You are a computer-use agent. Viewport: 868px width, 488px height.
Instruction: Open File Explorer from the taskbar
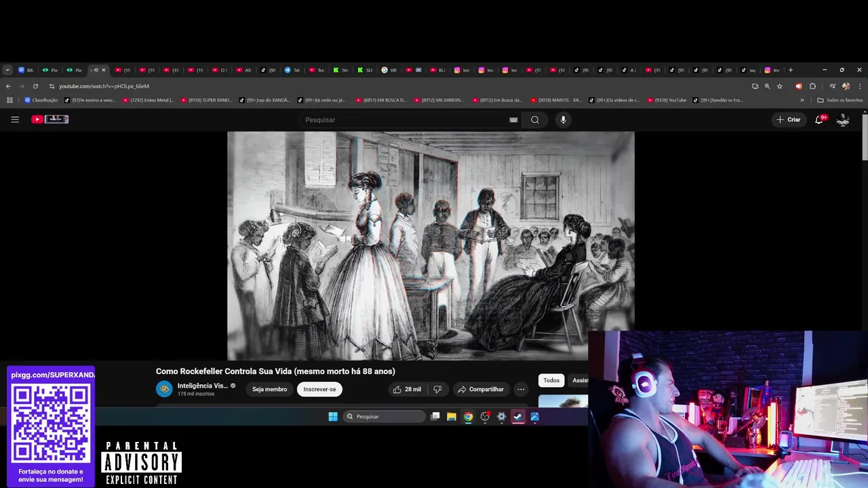pyautogui.click(x=452, y=417)
